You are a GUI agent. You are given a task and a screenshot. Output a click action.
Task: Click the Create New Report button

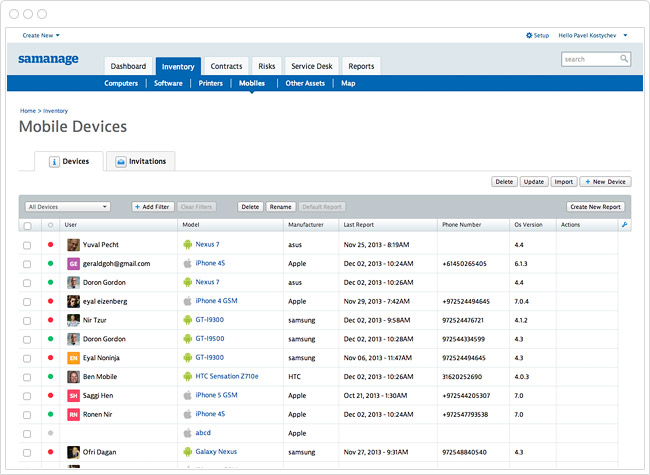595,206
